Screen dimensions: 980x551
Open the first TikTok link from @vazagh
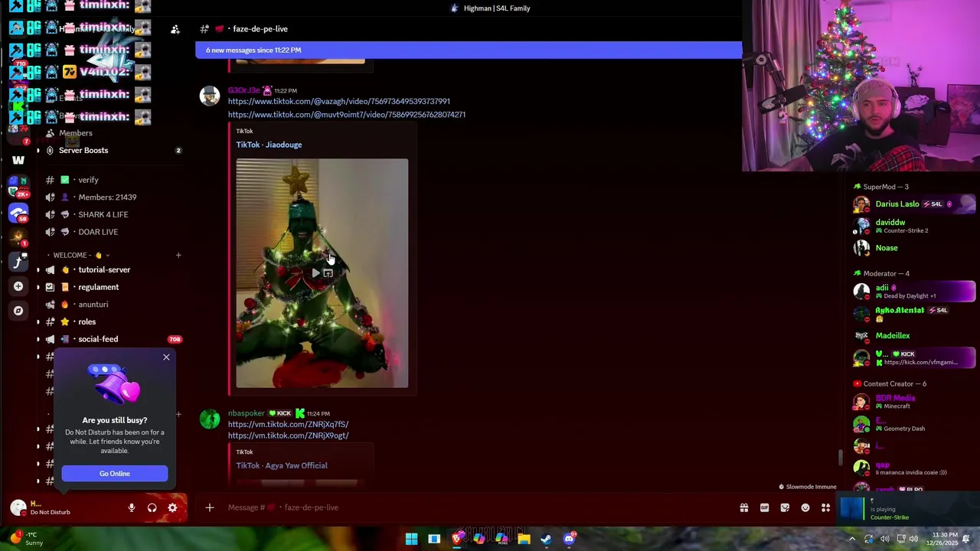point(338,101)
